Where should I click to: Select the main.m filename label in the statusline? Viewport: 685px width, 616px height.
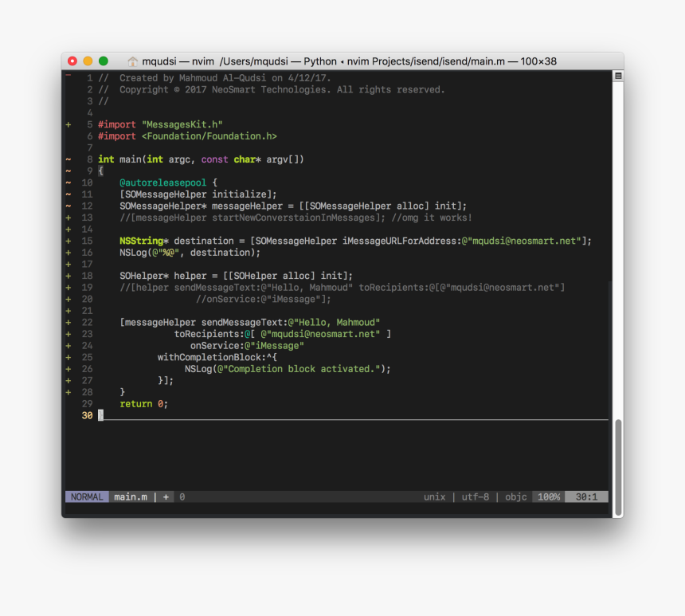[x=130, y=496]
